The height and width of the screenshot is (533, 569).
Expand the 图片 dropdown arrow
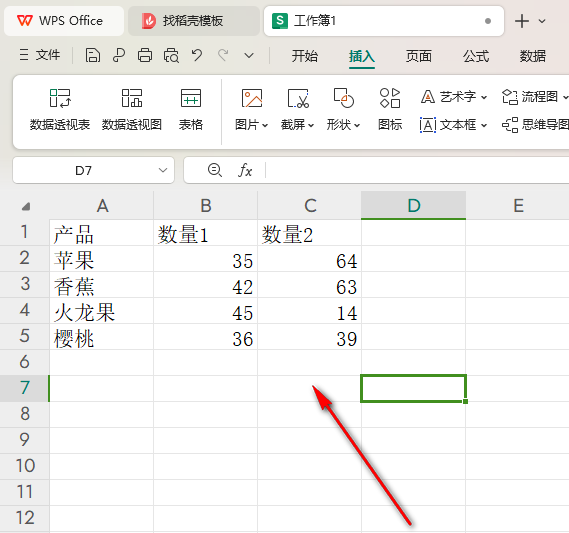point(265,126)
